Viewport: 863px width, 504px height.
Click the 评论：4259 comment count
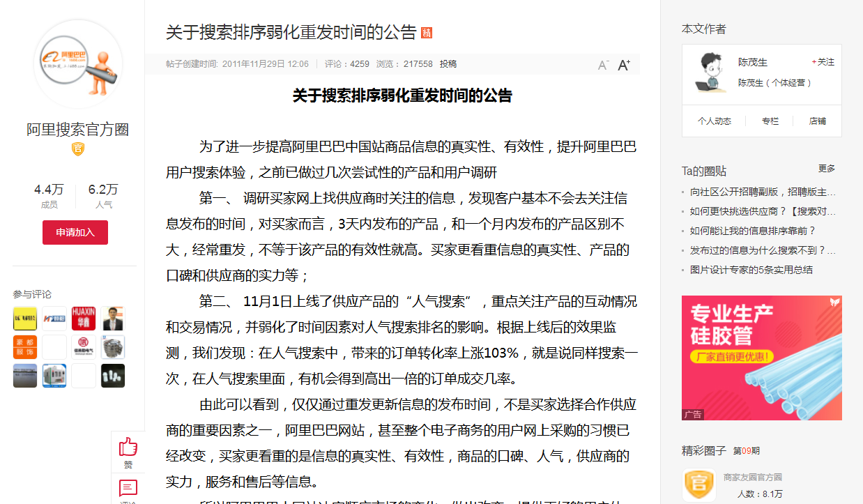[347, 64]
